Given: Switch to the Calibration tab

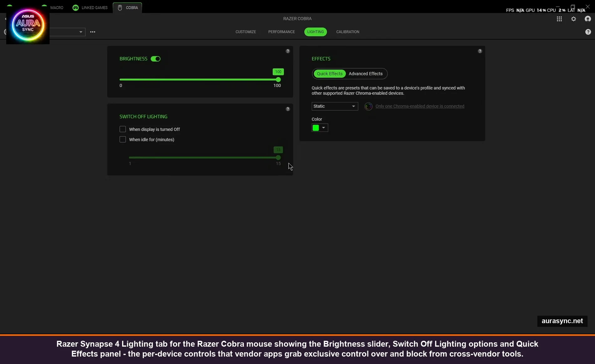Looking at the screenshot, I should (x=348, y=32).
